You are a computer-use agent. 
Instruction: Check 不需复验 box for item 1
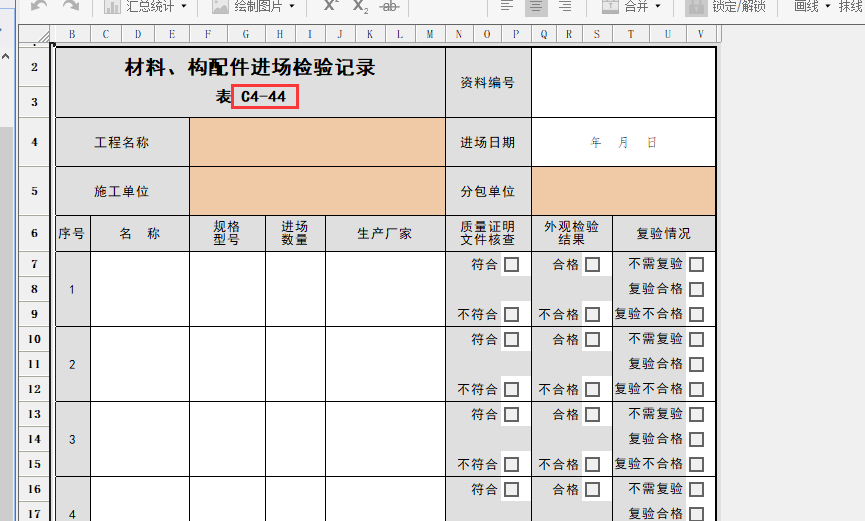pos(696,264)
